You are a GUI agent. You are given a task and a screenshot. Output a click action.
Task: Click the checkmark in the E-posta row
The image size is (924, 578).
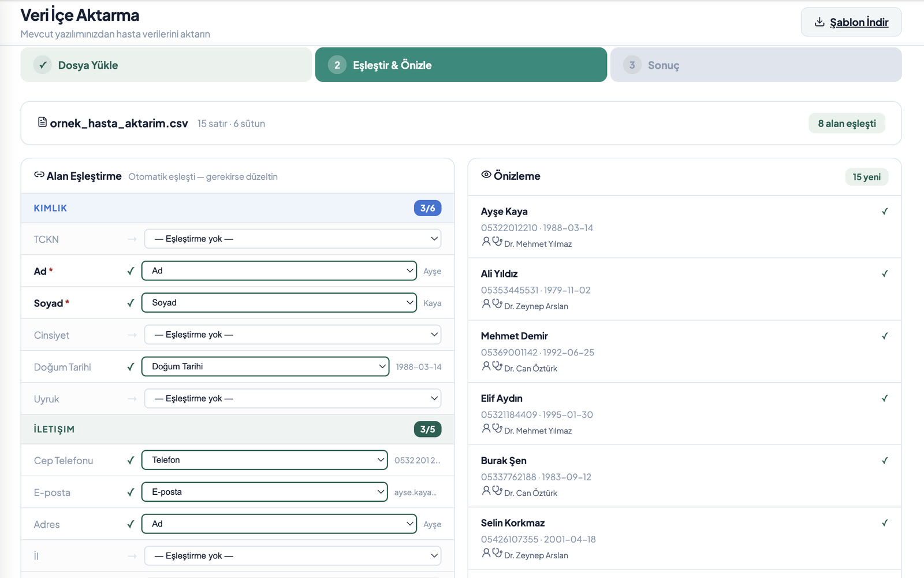(131, 492)
